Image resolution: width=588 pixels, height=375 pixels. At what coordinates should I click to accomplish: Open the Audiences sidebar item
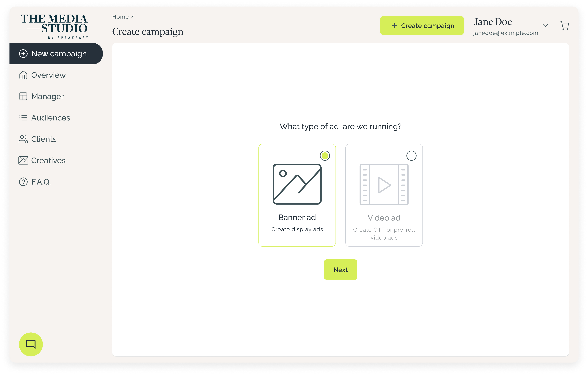[51, 118]
